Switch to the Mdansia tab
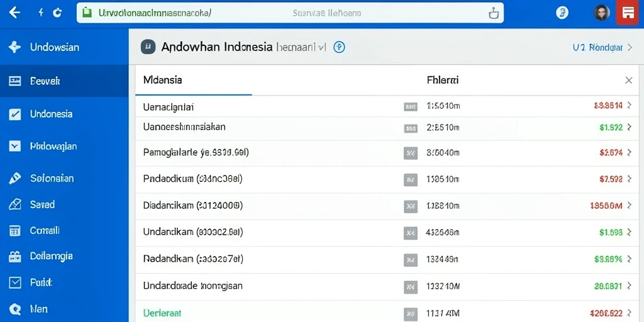The width and height of the screenshot is (644, 322). pyautogui.click(x=163, y=80)
